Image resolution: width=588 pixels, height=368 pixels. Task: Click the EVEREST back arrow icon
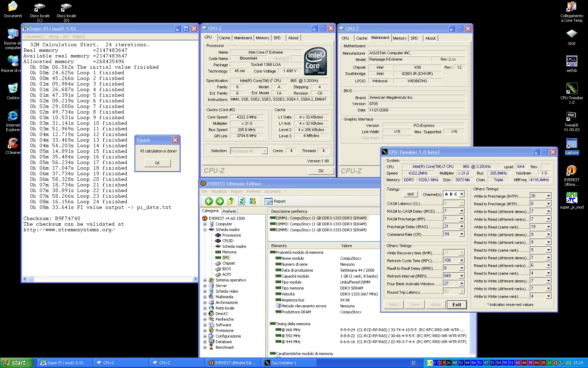click(x=209, y=201)
